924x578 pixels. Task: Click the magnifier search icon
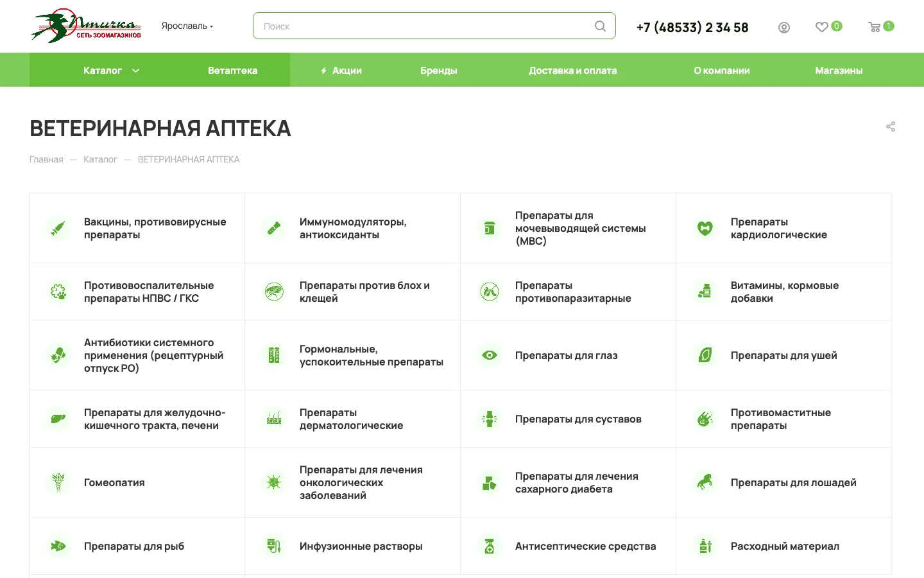tap(600, 26)
